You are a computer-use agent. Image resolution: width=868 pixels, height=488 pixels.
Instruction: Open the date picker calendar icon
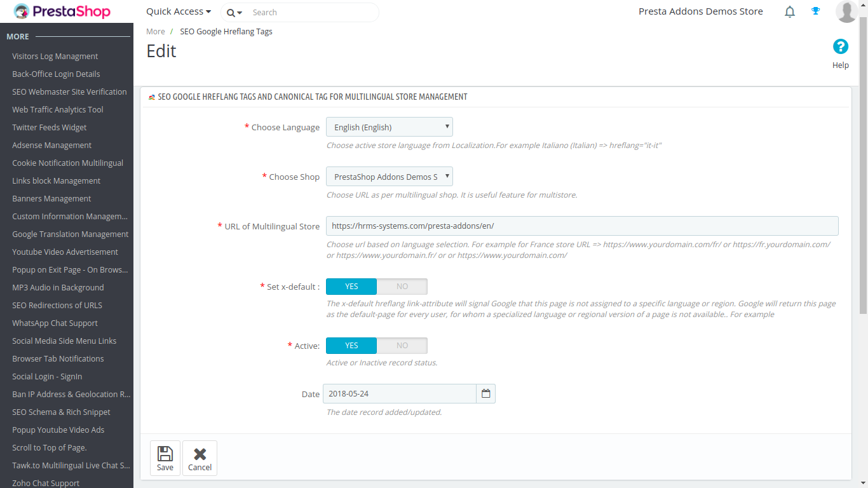click(486, 393)
